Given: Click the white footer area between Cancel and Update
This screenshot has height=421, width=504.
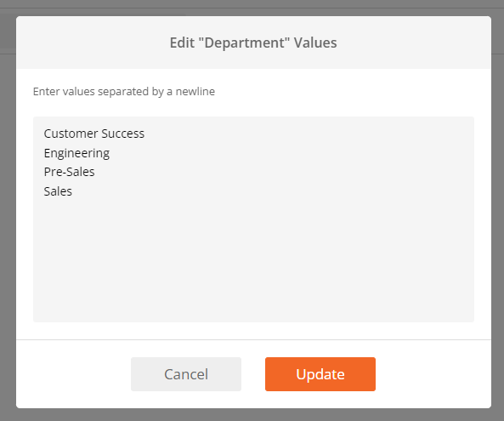Looking at the screenshot, I should 253,374.
